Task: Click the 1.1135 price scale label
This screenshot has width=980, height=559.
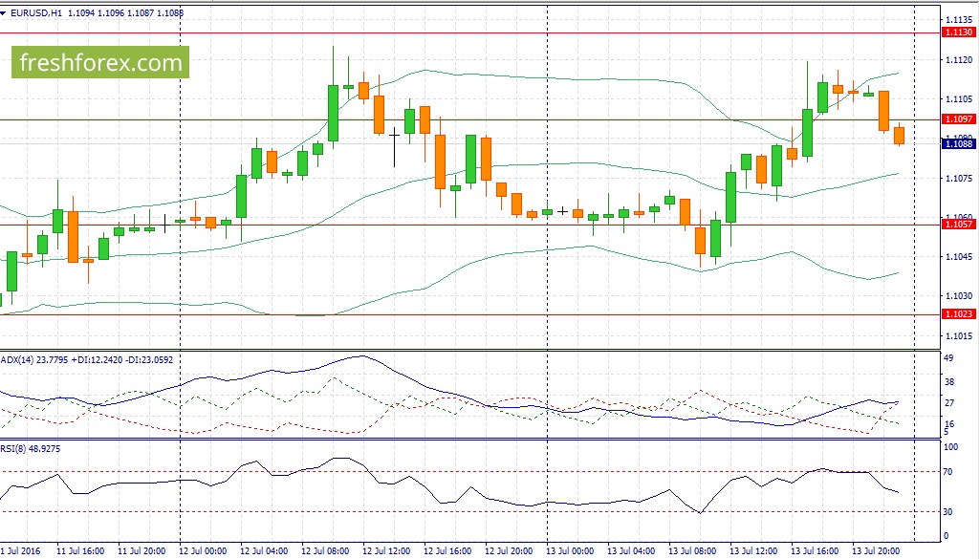Action: click(959, 19)
